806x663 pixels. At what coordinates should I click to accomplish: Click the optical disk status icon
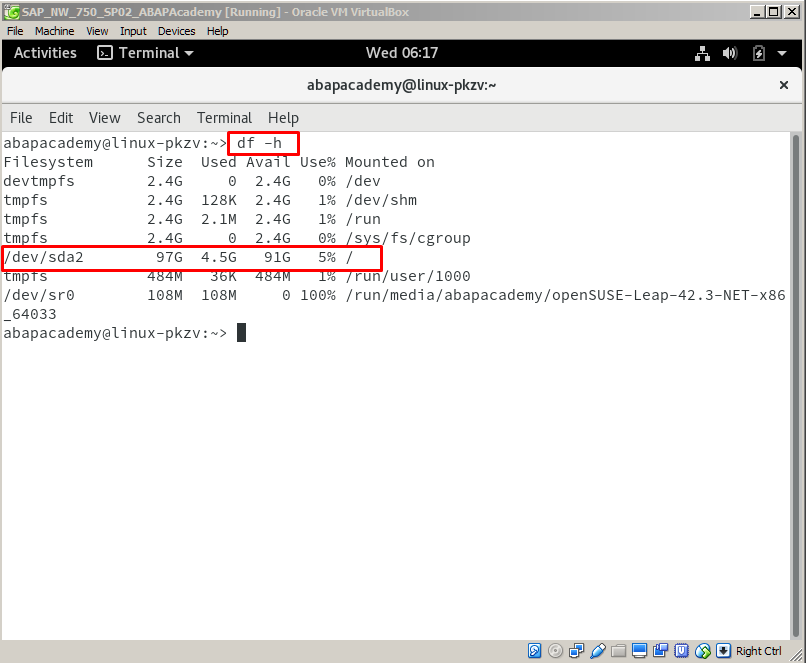555,651
